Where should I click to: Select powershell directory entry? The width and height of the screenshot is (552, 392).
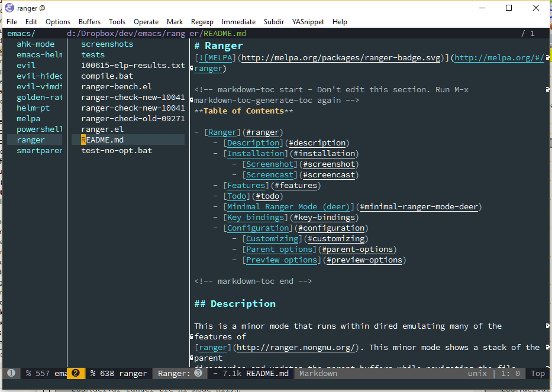(x=40, y=129)
